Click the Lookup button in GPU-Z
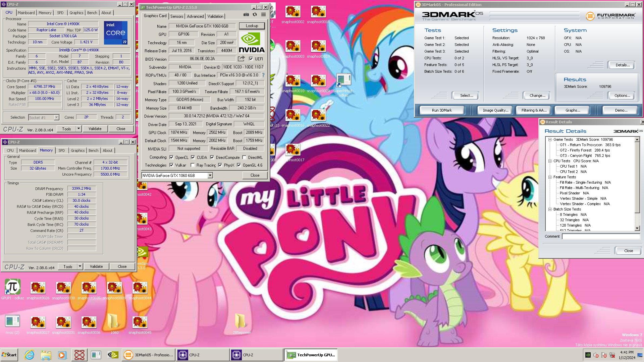The height and width of the screenshot is (362, 644). click(252, 26)
